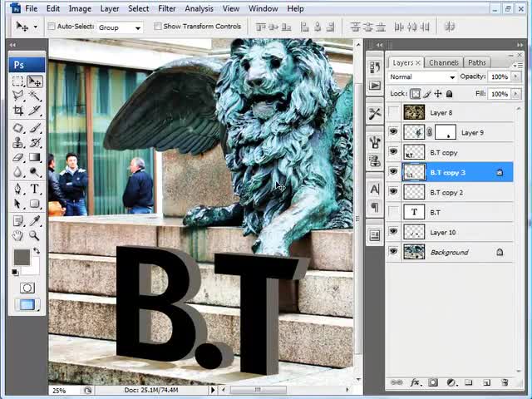Image resolution: width=532 pixels, height=399 pixels.
Task: Enable Show Transform Controls checkbox
Action: point(157,27)
